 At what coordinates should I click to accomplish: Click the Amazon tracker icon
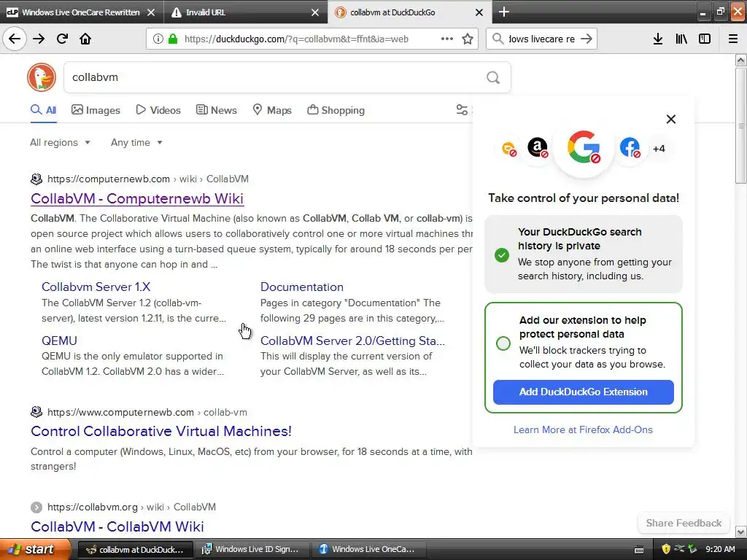(x=538, y=147)
